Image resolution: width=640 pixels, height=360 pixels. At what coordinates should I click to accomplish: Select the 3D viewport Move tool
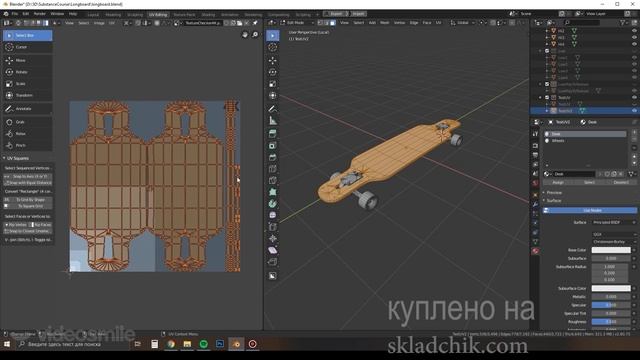(x=273, y=60)
